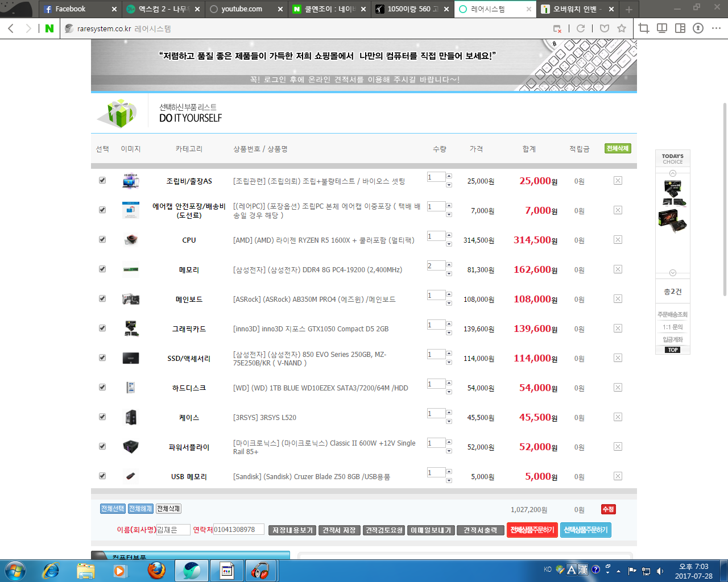Click the 연락처 phone number field
This screenshot has height=582, width=728.
(x=239, y=530)
